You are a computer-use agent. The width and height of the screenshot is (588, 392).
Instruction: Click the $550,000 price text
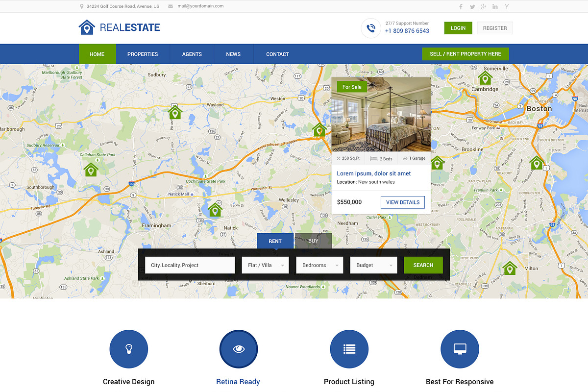click(x=349, y=202)
